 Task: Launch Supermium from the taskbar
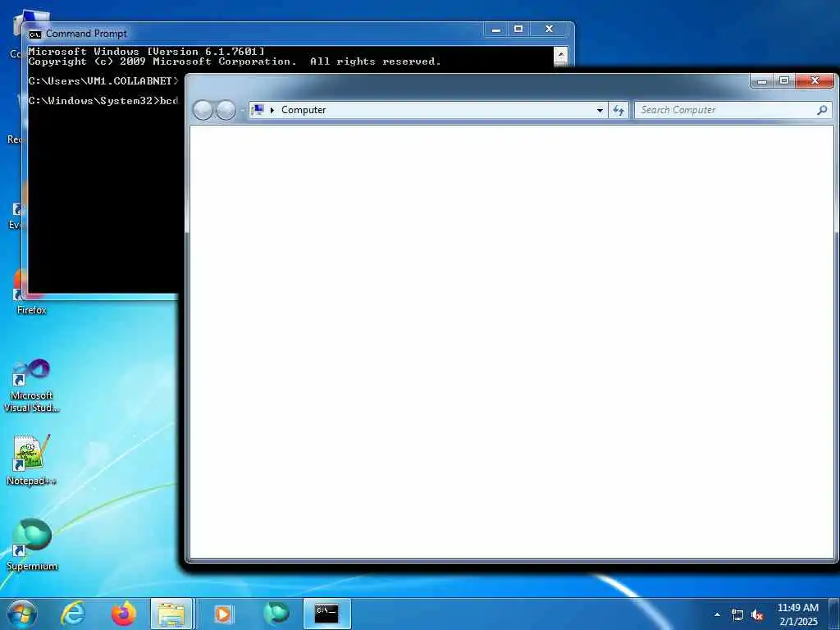pyautogui.click(x=276, y=614)
